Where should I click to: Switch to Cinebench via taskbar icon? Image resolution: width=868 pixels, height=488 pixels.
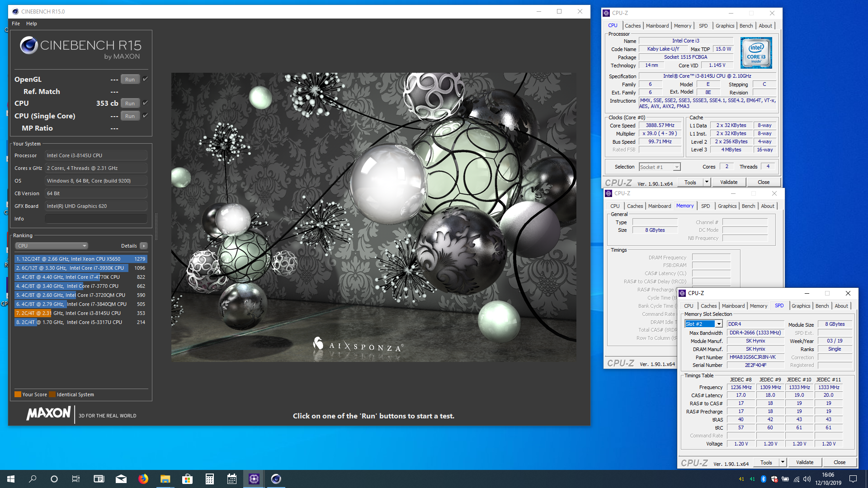pyautogui.click(x=276, y=479)
